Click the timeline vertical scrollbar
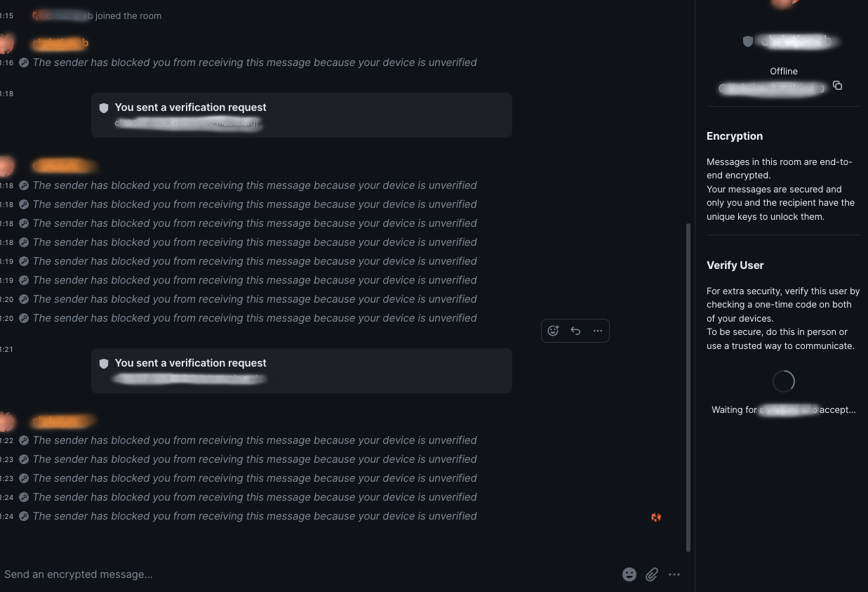Viewport: 868px width, 592px height. coord(688,386)
